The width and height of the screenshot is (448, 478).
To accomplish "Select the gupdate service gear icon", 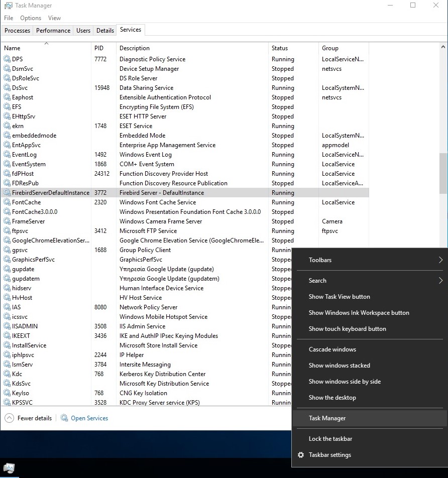I will [x=7, y=269].
